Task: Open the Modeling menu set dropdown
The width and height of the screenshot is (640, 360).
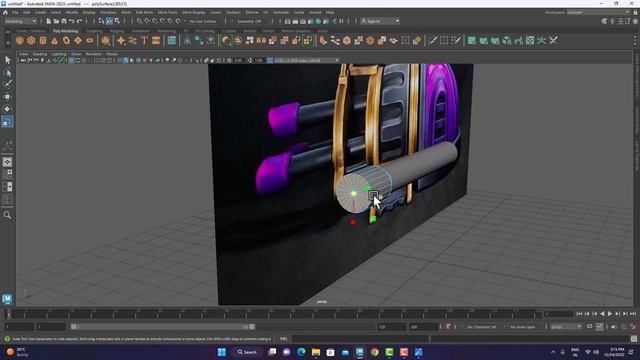Action: click(20, 21)
